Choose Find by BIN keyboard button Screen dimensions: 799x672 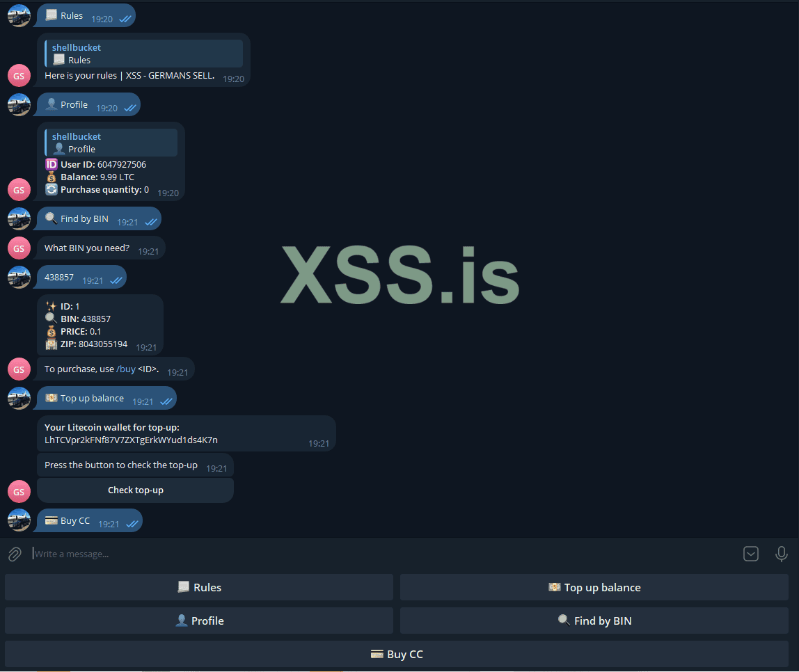click(594, 621)
